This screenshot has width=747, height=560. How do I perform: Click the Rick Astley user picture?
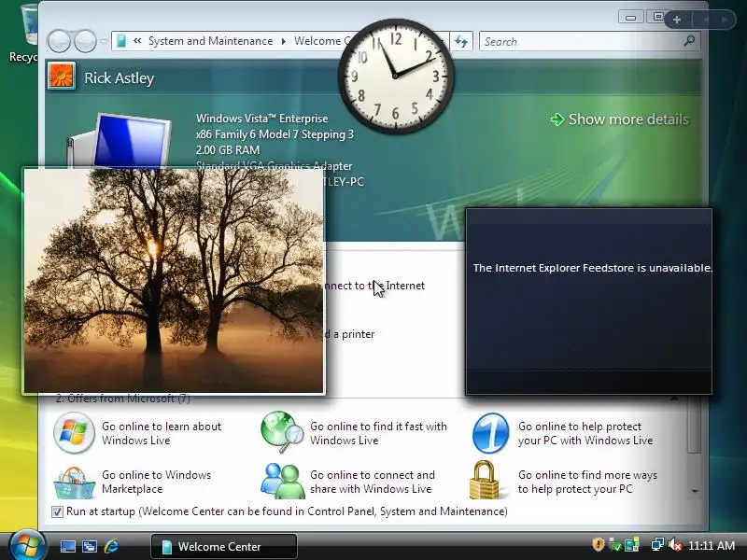[x=62, y=77]
